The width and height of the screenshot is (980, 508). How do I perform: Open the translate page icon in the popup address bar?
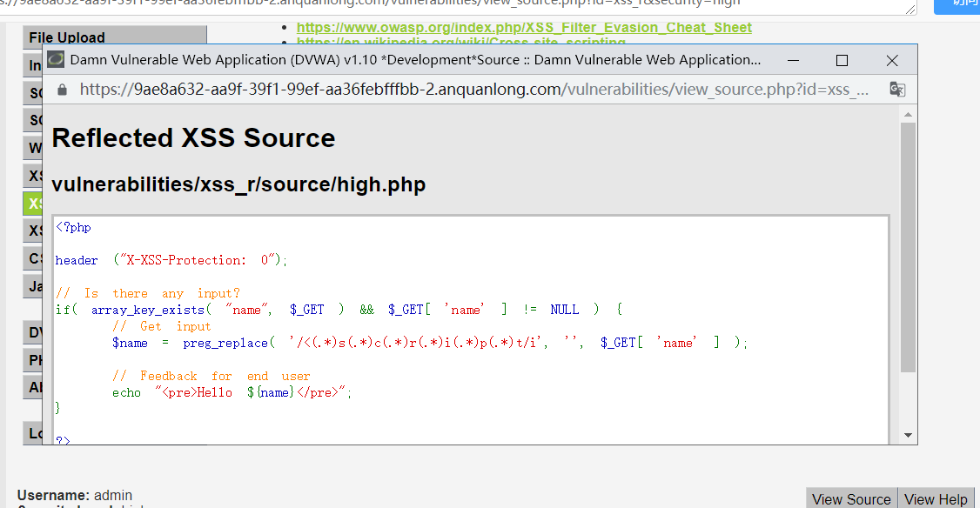click(x=897, y=90)
